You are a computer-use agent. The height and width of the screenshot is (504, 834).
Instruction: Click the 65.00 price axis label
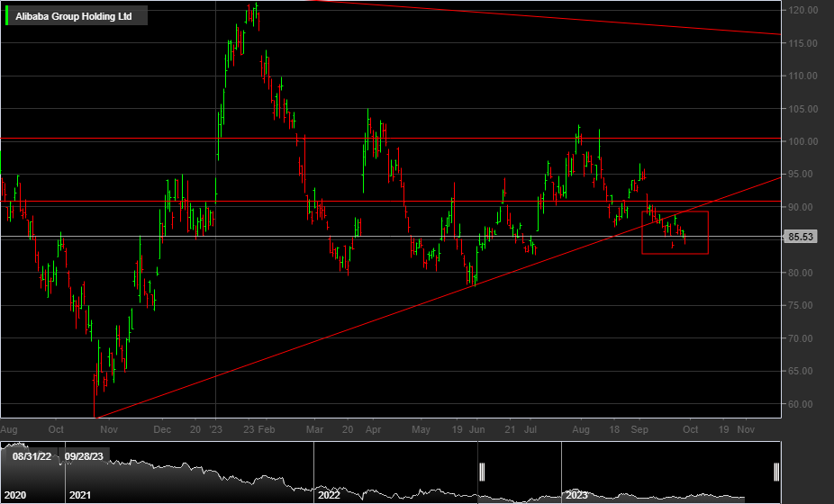[x=802, y=371]
